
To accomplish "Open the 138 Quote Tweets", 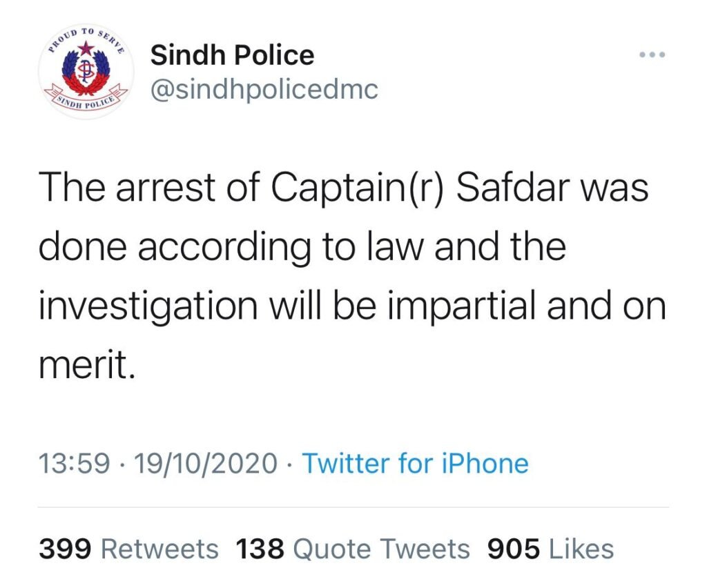I will [352, 549].
